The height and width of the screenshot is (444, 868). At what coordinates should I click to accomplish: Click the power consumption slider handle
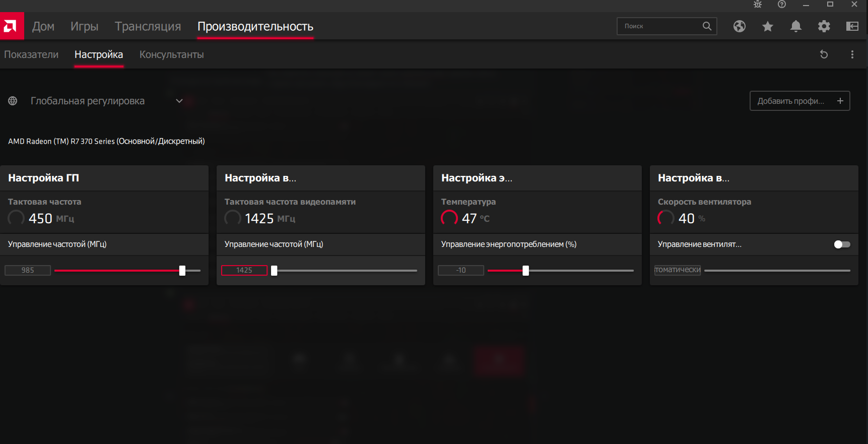pyautogui.click(x=525, y=271)
